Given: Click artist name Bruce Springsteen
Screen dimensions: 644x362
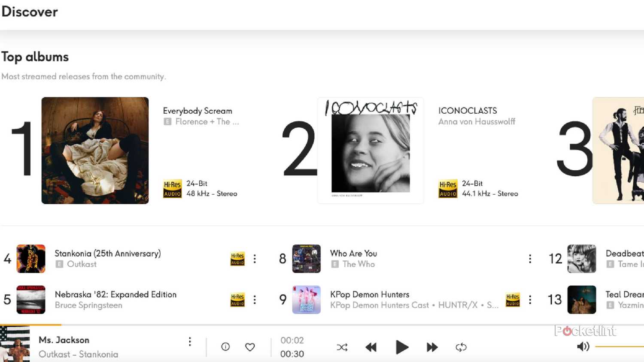Looking at the screenshot, I should 89,305.
